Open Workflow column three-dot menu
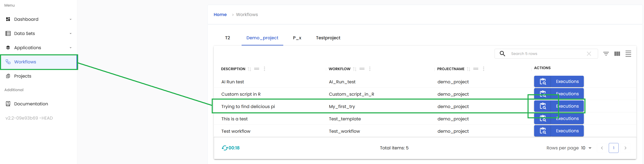This screenshot has width=644, height=164. 370,69
